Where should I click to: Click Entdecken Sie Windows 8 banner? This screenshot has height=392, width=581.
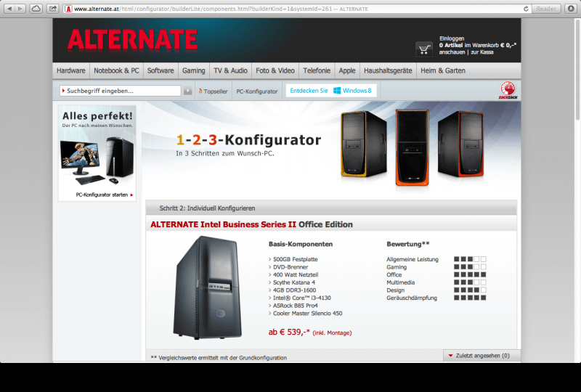pos(331,91)
